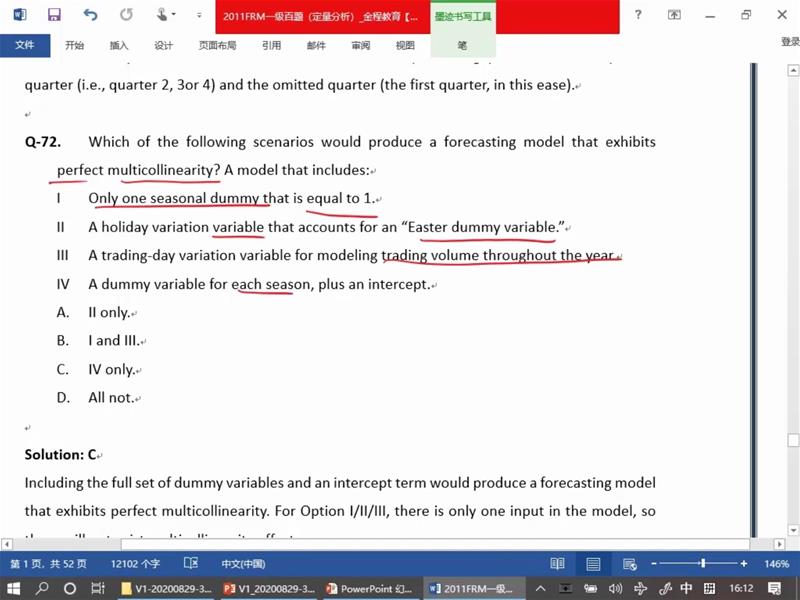Open the Windows Start menu
800x600 pixels.
[13, 588]
